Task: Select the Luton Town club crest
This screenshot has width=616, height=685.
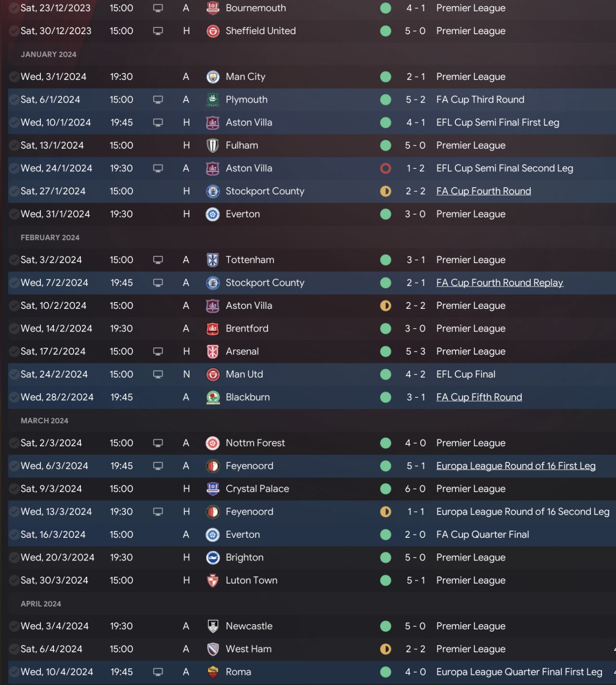Action: point(212,581)
